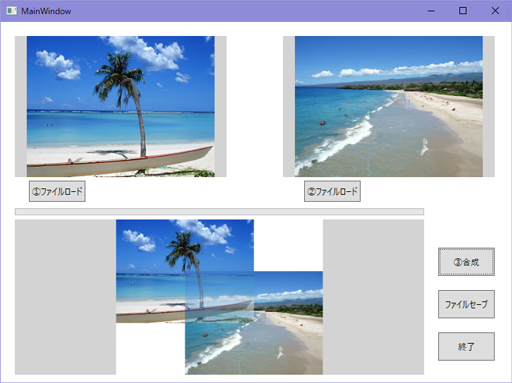Save the result with ファイルセーブ
512x383 pixels.
[x=466, y=304]
